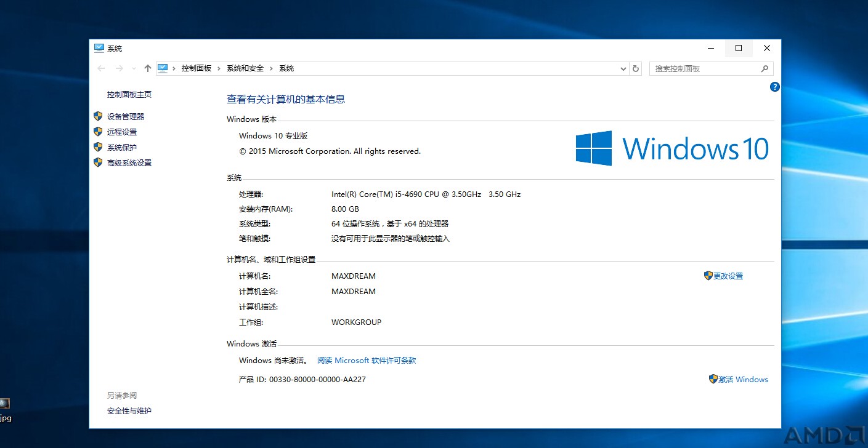Select the 2015 Microsoft Corporation copyright text
This screenshot has height=448, width=868.
click(x=330, y=151)
